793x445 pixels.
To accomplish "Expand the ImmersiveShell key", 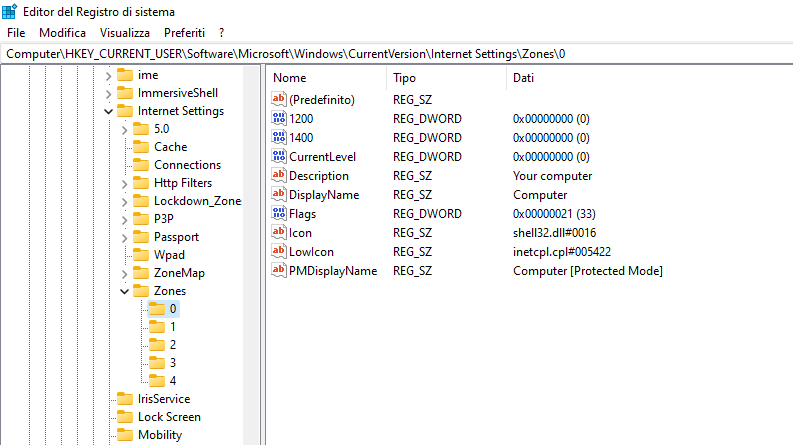I will (x=108, y=94).
